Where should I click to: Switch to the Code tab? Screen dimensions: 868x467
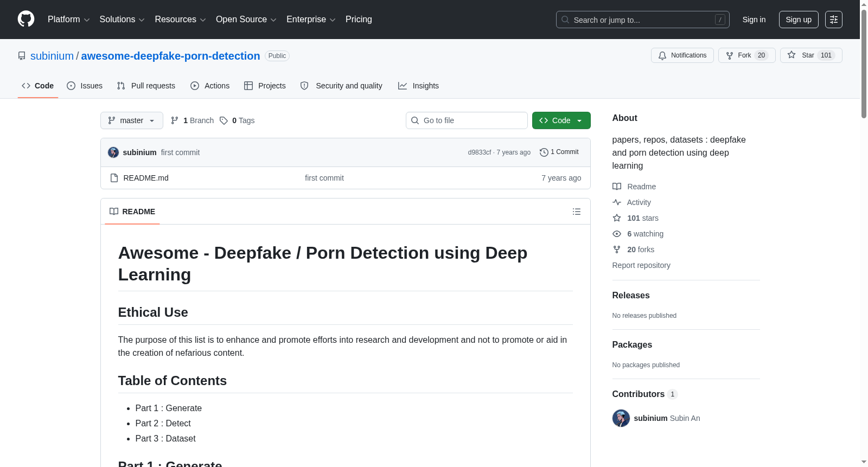pyautogui.click(x=38, y=86)
